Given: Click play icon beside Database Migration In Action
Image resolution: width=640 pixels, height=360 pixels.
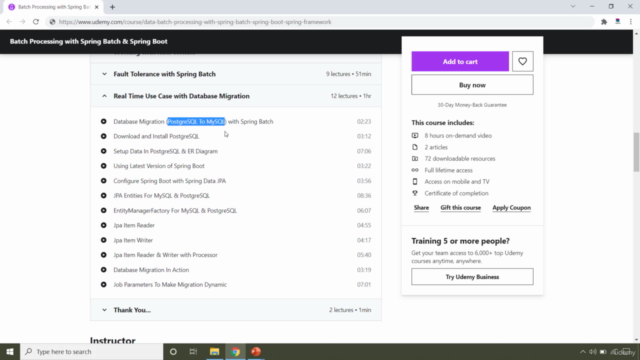Looking at the screenshot, I should (104, 270).
